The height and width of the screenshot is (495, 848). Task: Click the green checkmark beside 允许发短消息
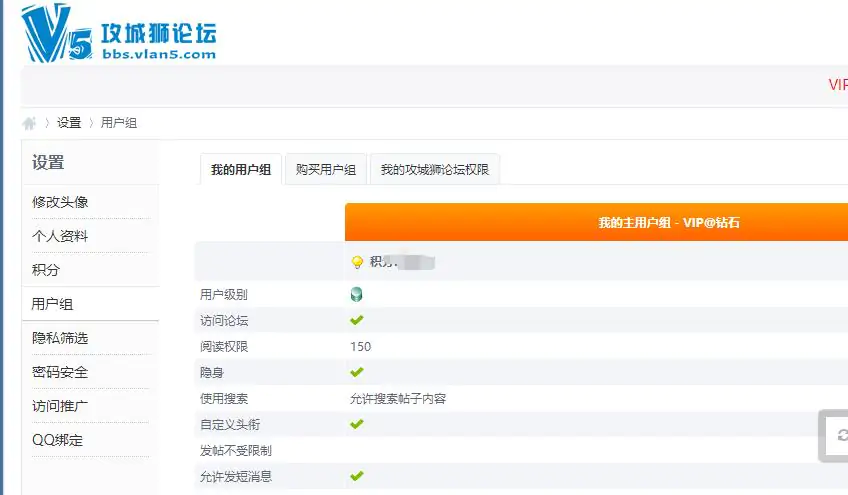[x=356, y=476]
